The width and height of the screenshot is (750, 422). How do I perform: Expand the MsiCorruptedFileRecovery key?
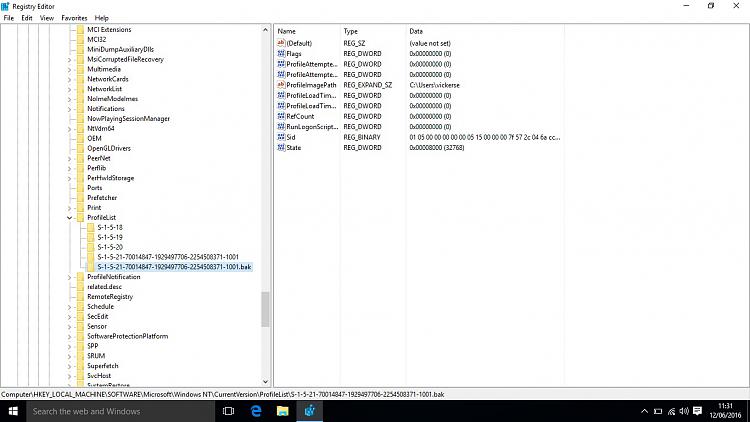click(x=70, y=60)
